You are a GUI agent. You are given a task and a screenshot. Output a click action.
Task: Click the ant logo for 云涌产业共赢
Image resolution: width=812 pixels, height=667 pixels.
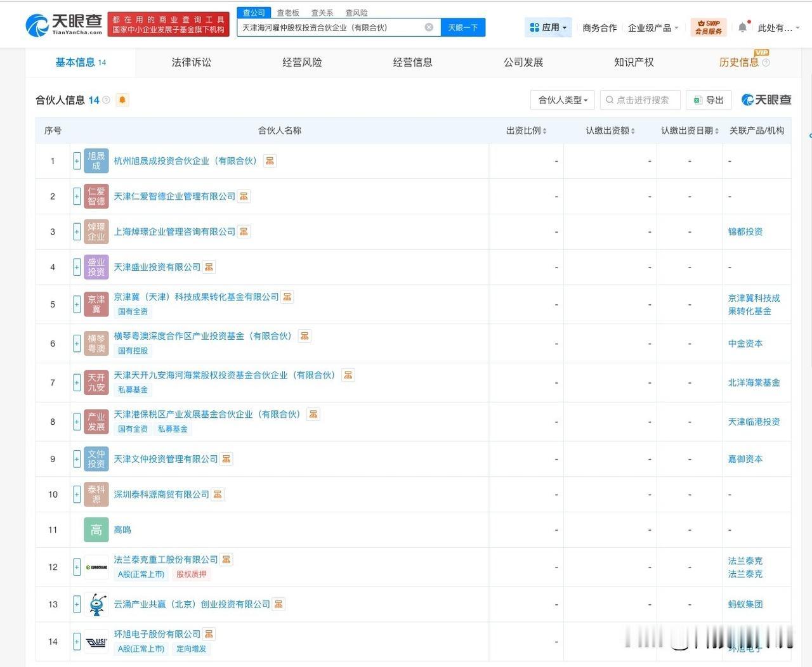96,605
